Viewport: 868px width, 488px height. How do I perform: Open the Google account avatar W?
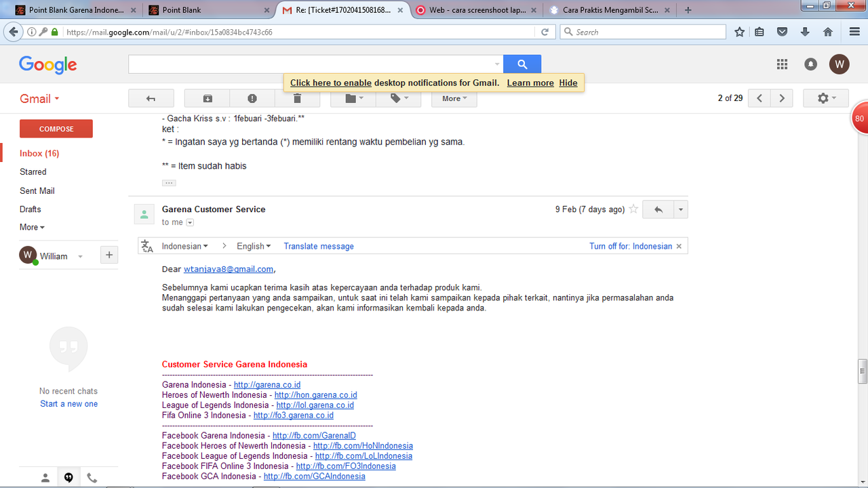coord(840,64)
